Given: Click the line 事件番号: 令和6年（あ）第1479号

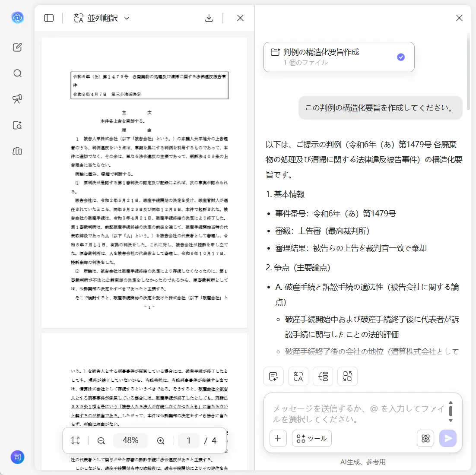Looking at the screenshot, I should (x=336, y=214).
